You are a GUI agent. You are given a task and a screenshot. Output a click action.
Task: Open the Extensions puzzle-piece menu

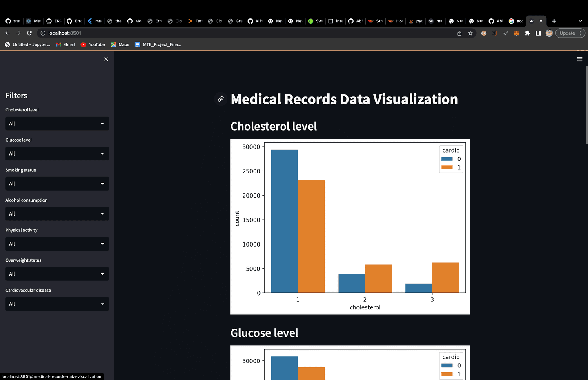(x=528, y=33)
